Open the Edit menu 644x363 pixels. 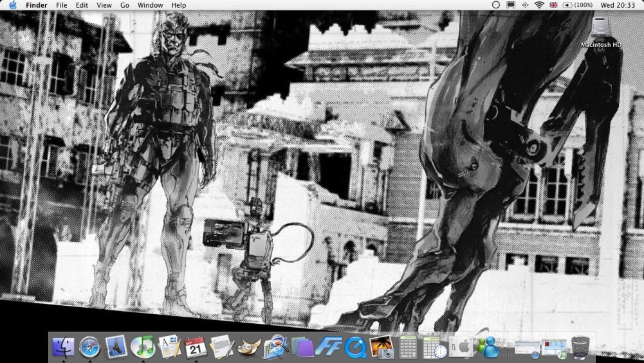tap(82, 5)
